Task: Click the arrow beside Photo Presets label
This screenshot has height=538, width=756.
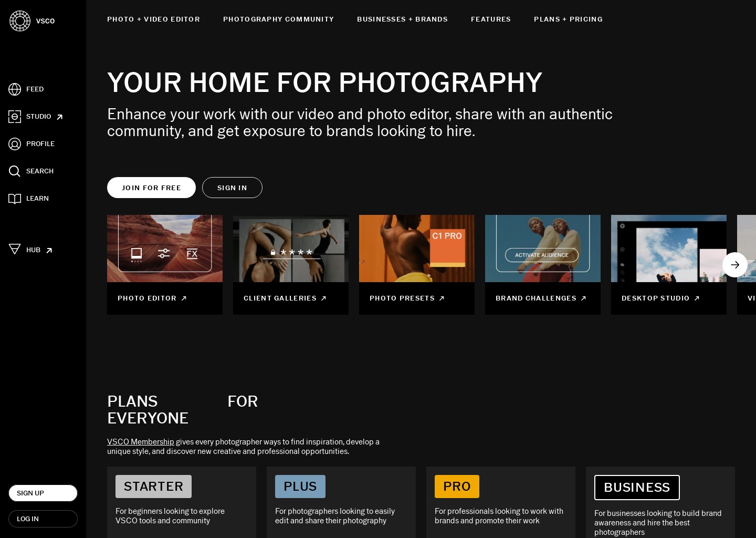Action: click(x=442, y=298)
